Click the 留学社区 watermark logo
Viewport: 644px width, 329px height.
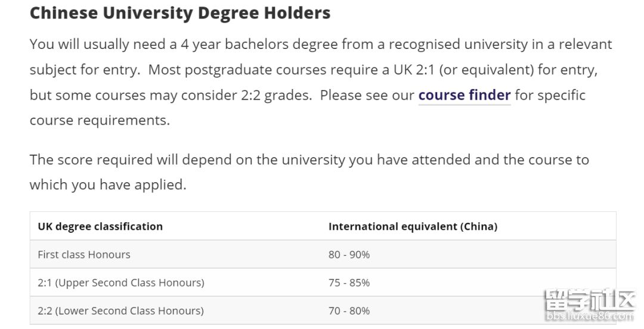coord(589,299)
